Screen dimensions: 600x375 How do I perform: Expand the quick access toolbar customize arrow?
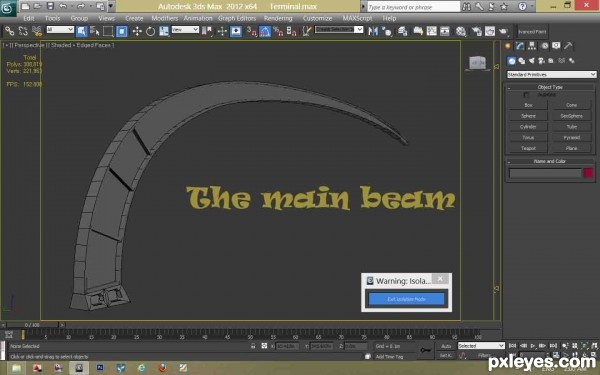111,6
